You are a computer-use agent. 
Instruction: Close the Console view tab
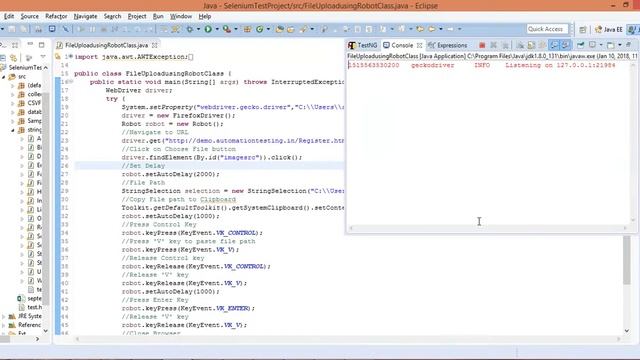pos(419,45)
